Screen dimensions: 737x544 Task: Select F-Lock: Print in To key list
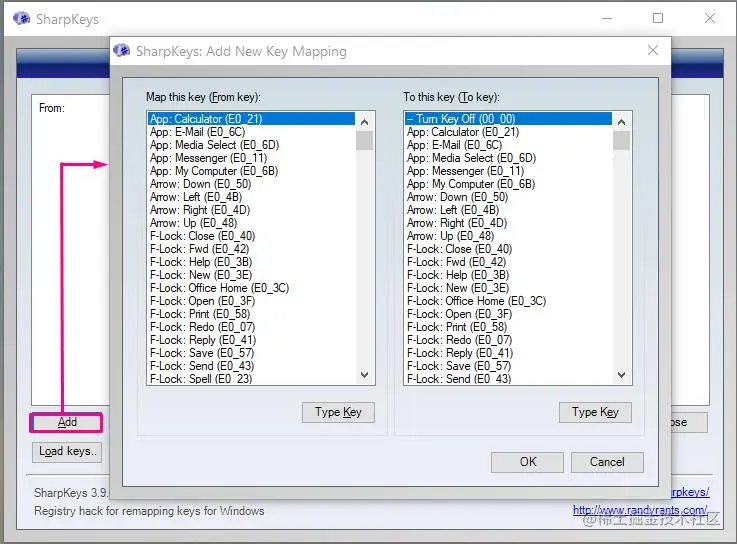509,327
